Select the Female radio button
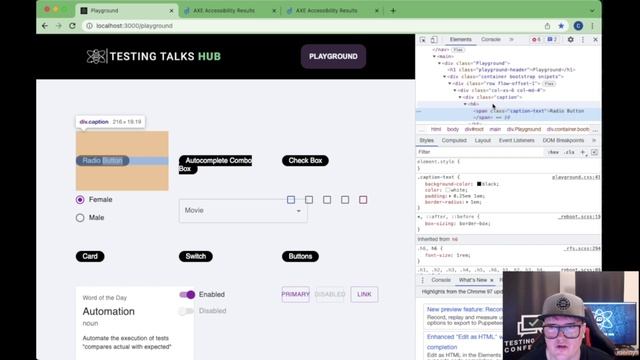640x360 pixels. 80,200
